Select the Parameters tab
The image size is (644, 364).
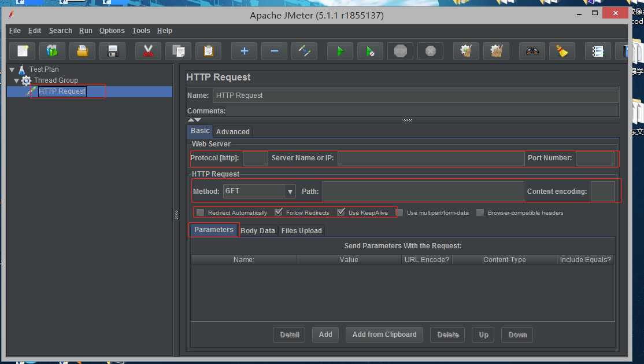click(x=213, y=230)
